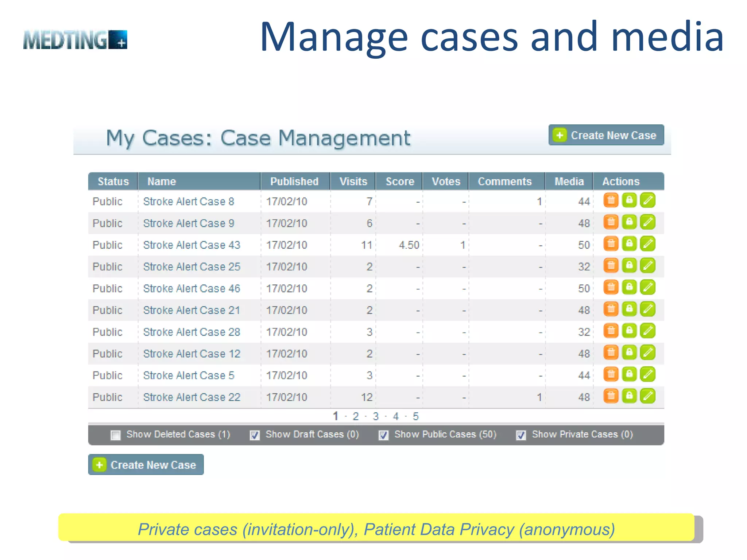Viewport: 747px width, 560px height.
Task: Edit Stroke Alert Case 8 with pencil icon
Action: (648, 200)
